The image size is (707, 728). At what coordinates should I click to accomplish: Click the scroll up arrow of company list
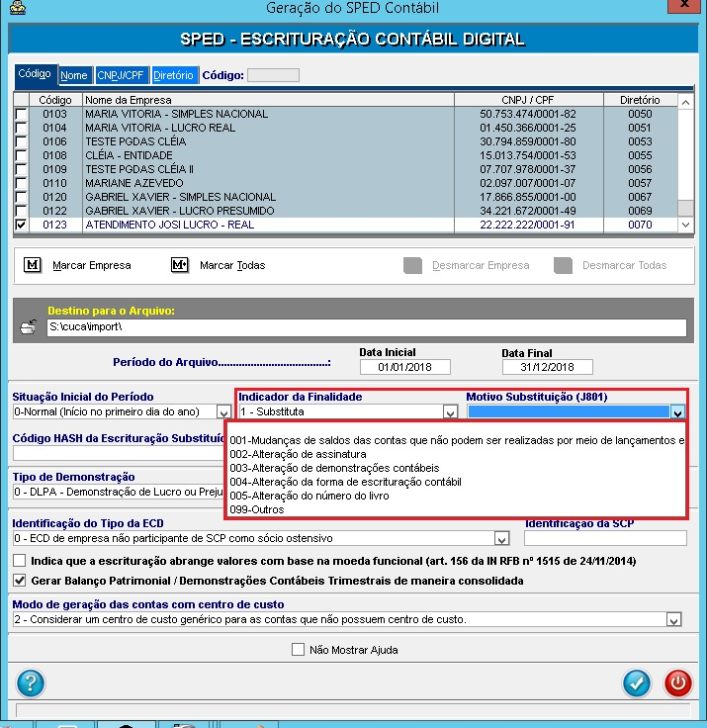[x=685, y=102]
